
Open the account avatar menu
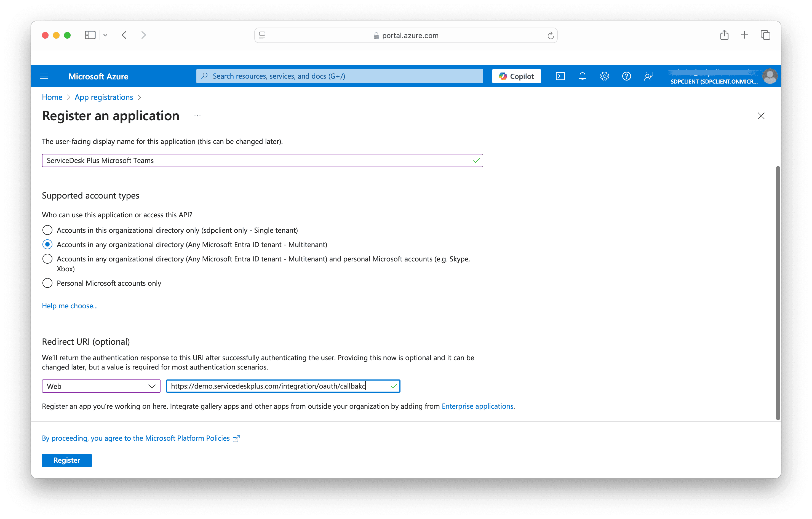pos(770,76)
